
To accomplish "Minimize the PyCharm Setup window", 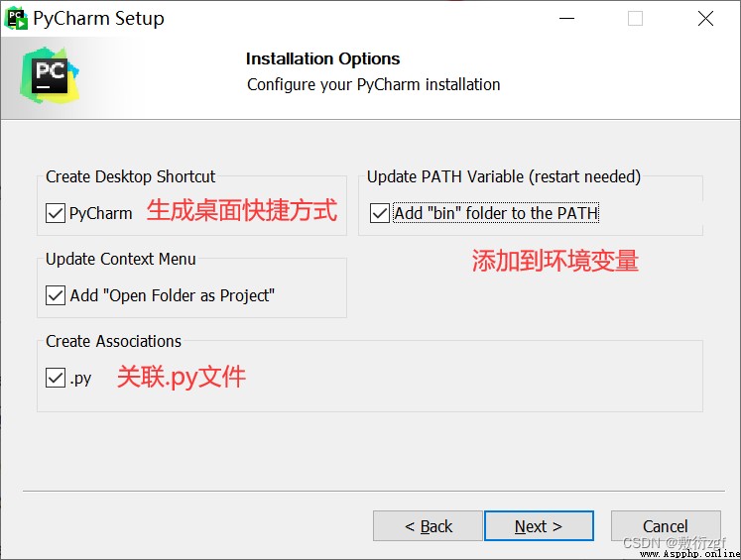I will (566, 19).
